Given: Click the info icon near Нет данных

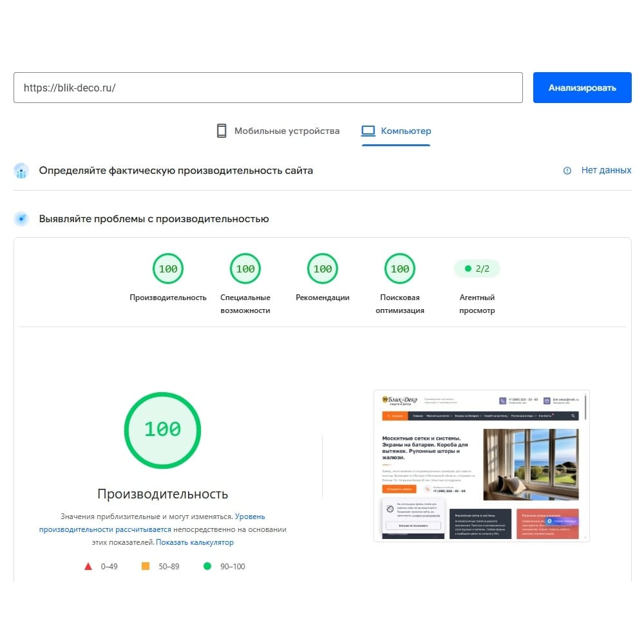Looking at the screenshot, I should [567, 171].
